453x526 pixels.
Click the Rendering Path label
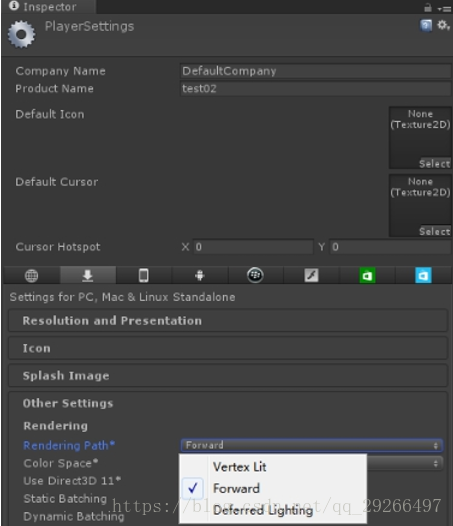click(69, 445)
